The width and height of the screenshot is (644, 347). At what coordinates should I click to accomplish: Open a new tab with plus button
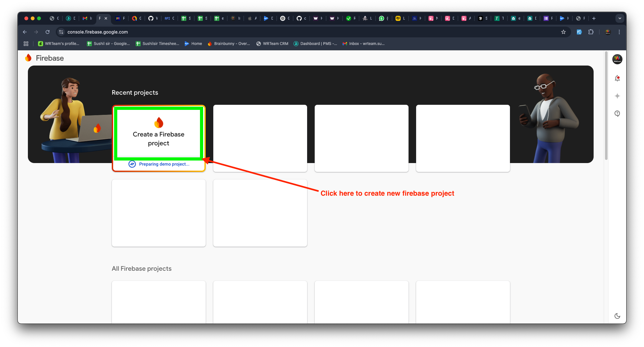coord(594,18)
